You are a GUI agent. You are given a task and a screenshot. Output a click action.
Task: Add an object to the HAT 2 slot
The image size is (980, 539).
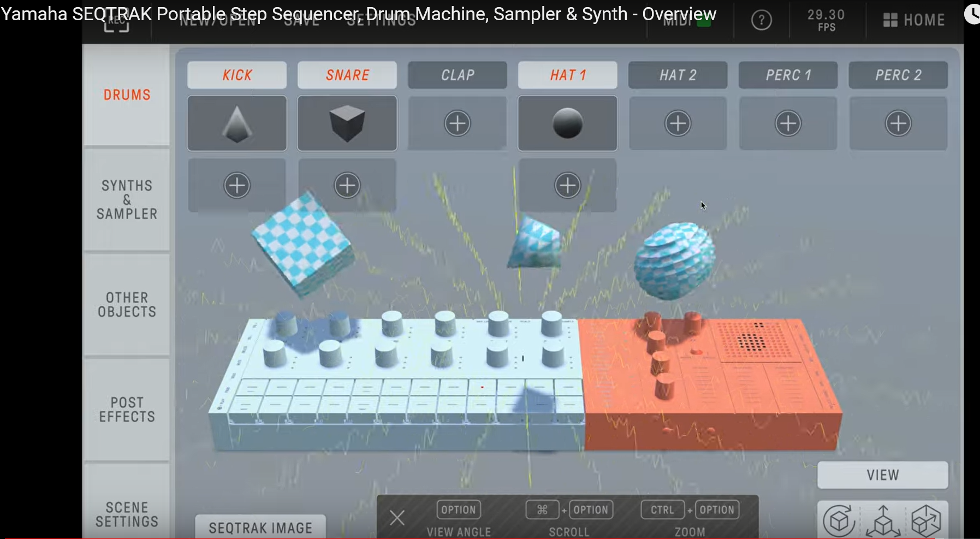[678, 123]
